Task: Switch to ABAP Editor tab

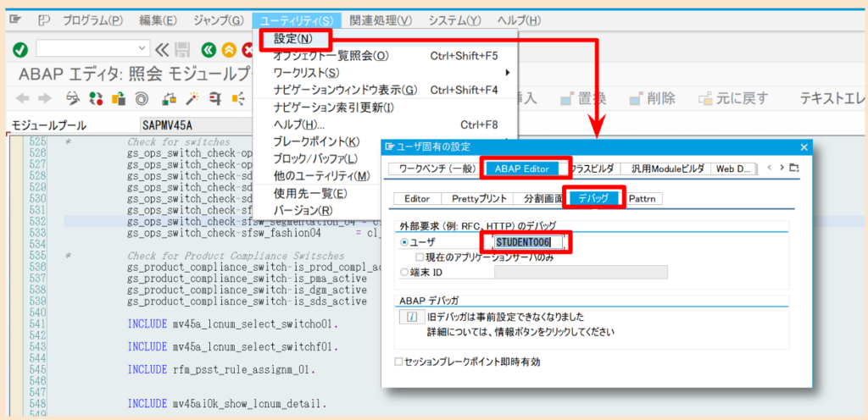Action: (x=522, y=169)
